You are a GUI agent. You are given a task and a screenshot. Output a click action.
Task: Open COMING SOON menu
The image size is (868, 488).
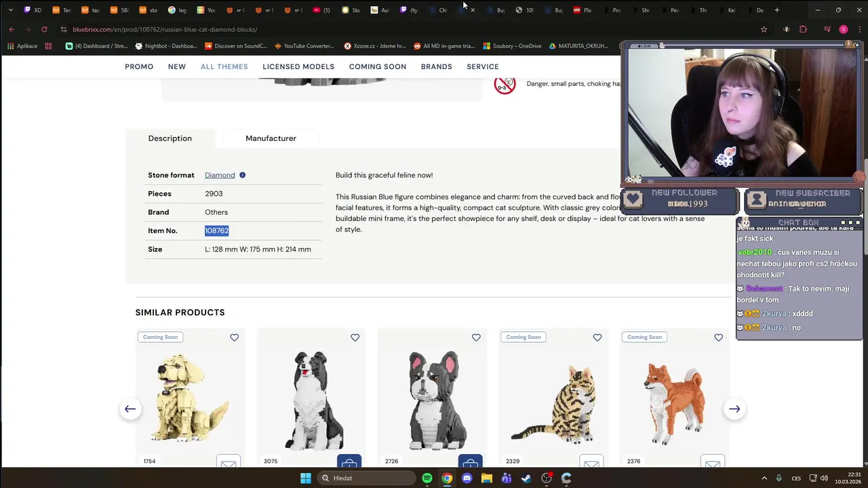(378, 66)
